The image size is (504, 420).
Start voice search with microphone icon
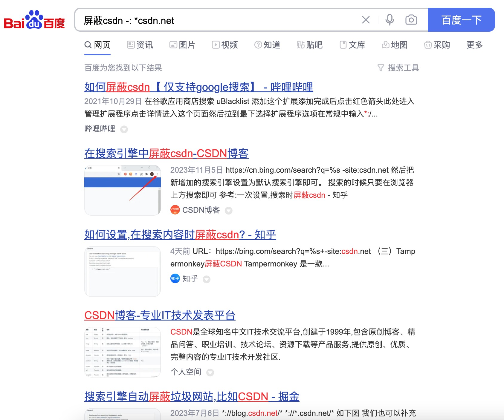(390, 20)
